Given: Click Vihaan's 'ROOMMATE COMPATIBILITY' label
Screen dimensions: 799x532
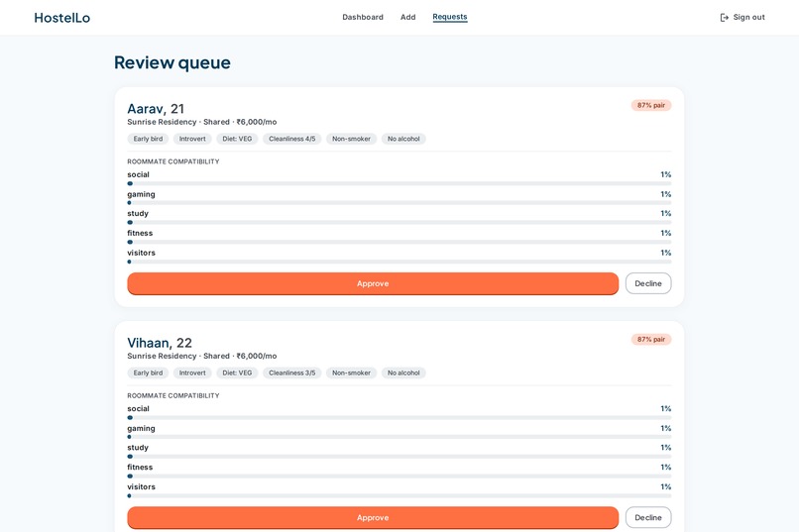Looking at the screenshot, I should [x=173, y=395].
